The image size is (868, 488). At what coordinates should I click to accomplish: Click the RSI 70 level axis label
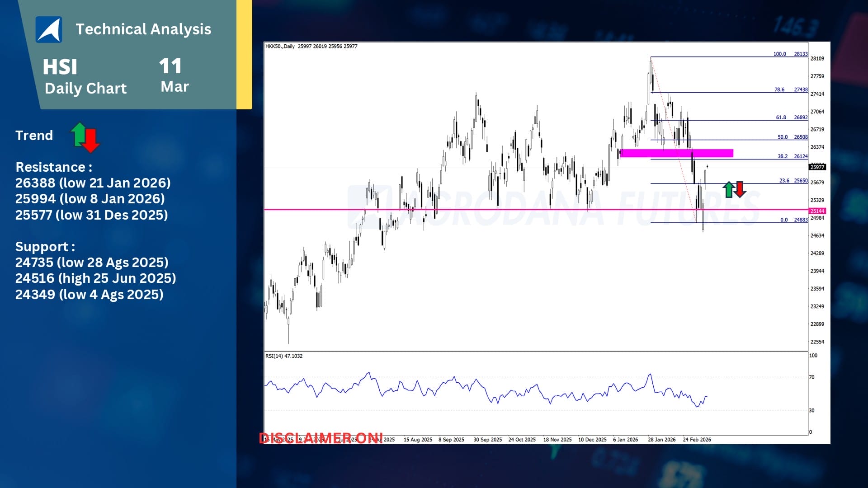point(811,377)
